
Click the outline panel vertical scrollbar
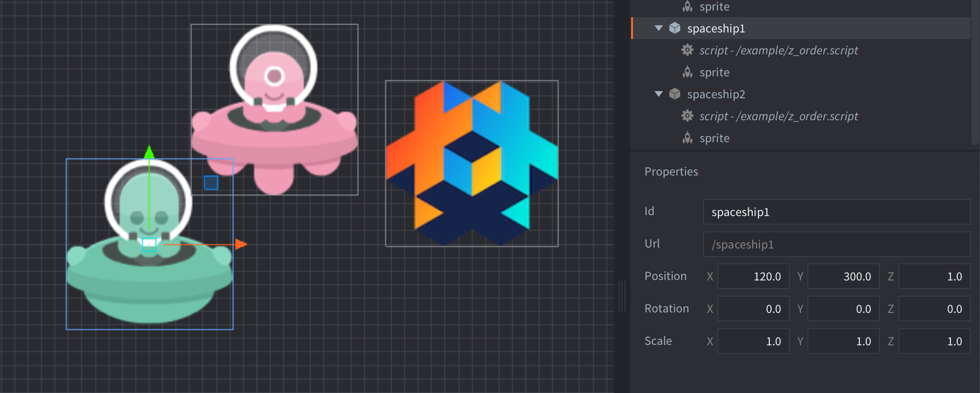pyautogui.click(x=975, y=72)
